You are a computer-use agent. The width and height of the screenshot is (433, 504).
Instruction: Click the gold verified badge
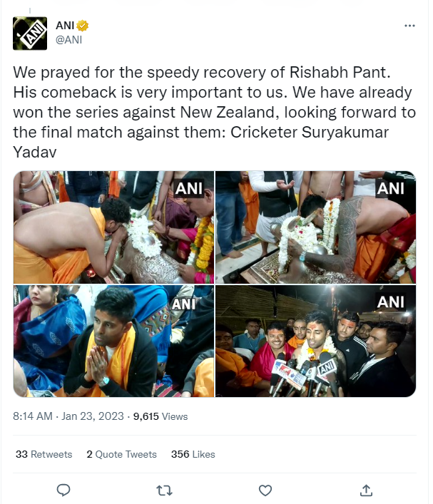pyautogui.click(x=83, y=26)
